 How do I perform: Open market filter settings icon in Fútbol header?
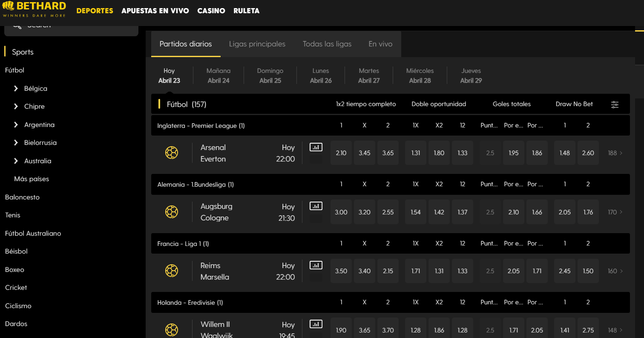(x=615, y=104)
